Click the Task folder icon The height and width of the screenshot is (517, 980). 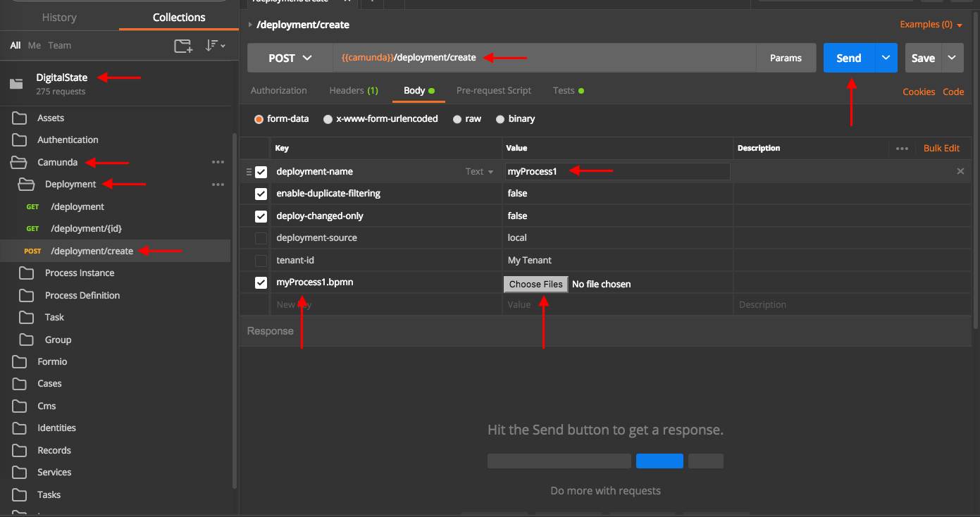click(27, 317)
